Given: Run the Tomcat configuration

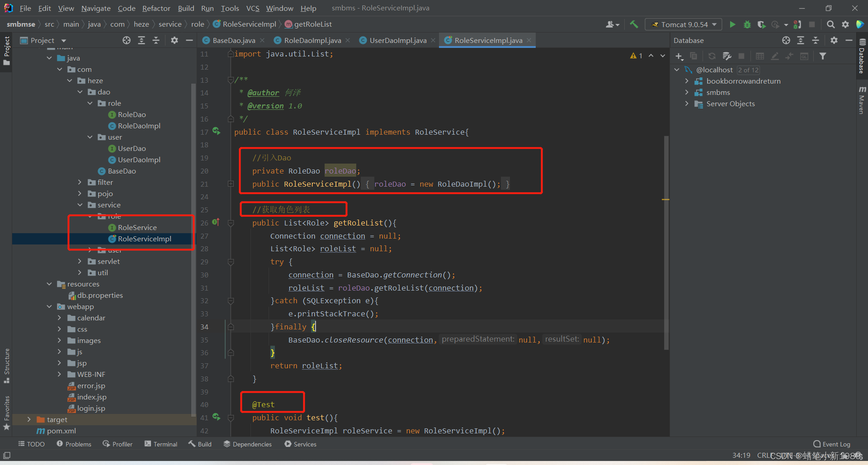Looking at the screenshot, I should 732,24.
